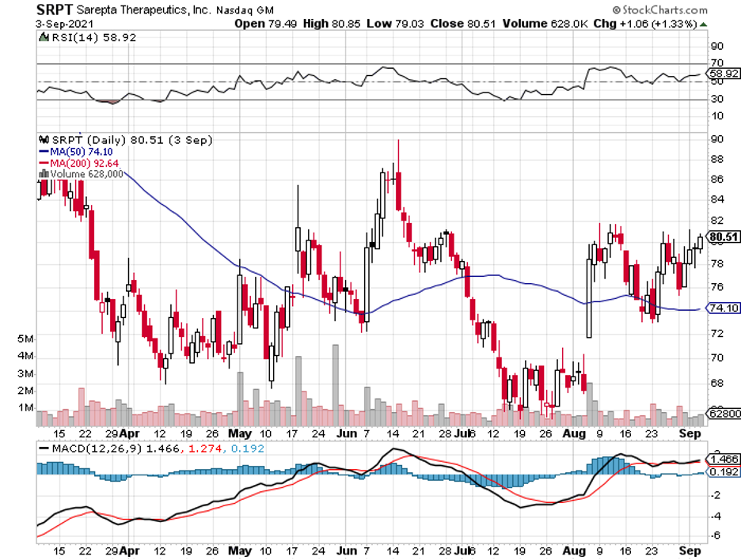Screen dimensions: 741x560
Task: Click the 5M label on volume axis
Action: 25,339
